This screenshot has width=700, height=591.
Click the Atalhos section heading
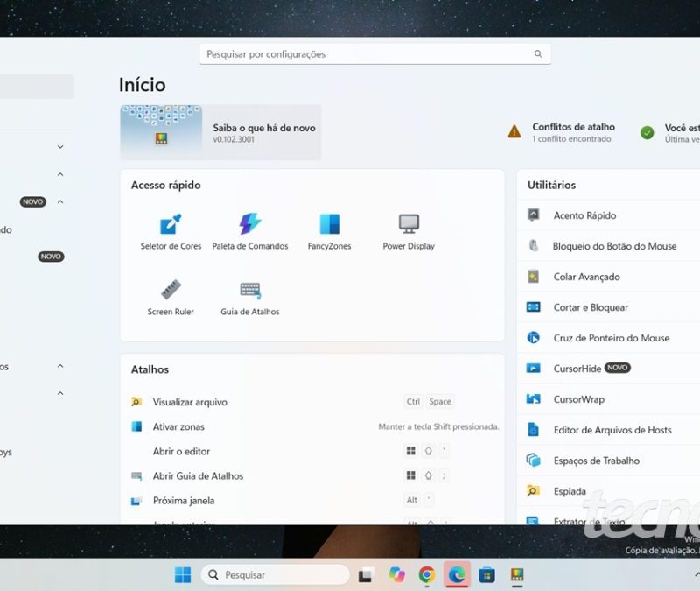[150, 369]
